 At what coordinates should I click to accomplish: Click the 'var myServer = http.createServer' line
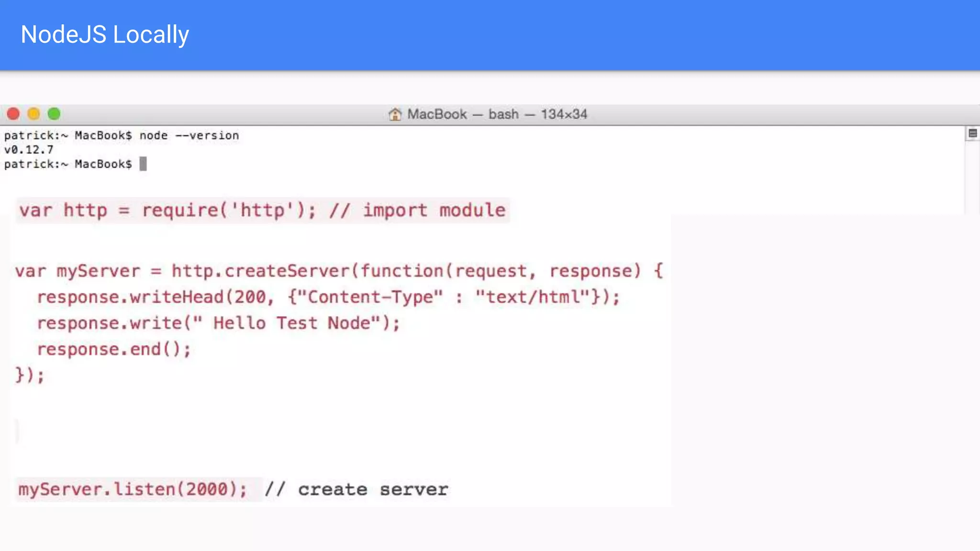[x=339, y=271]
